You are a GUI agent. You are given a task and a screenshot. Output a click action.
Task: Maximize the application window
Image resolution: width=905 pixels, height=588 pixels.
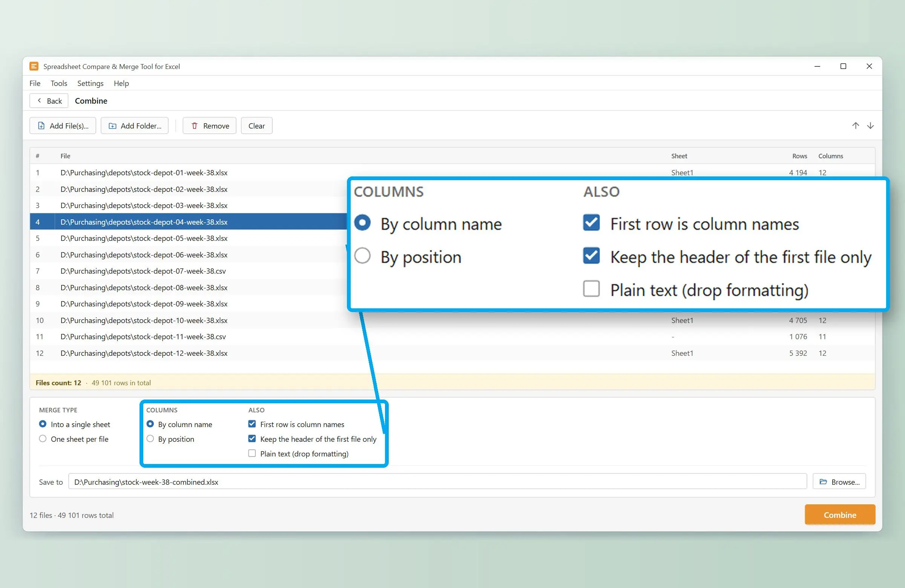coord(843,66)
